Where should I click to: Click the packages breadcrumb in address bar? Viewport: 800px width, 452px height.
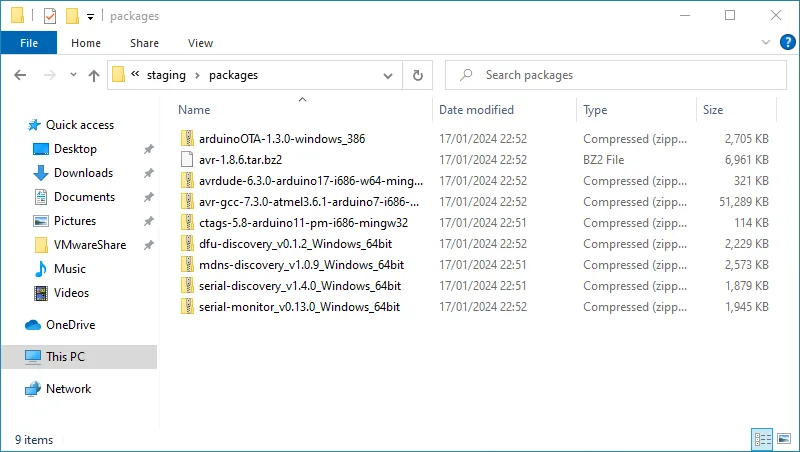(x=233, y=75)
